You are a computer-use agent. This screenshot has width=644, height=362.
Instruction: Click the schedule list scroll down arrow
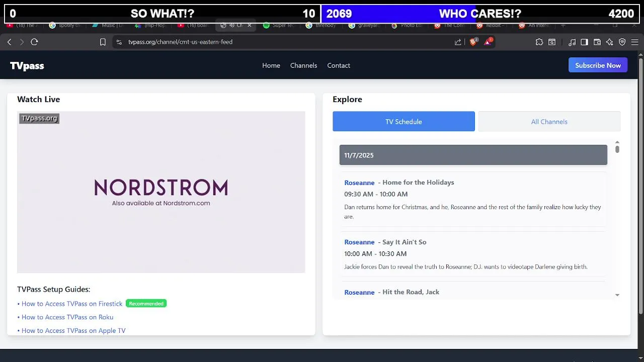(x=617, y=295)
